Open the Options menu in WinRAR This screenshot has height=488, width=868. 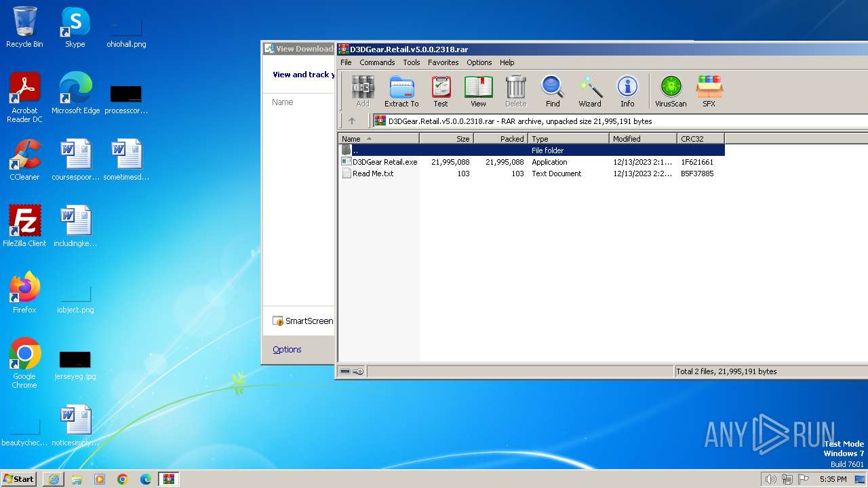[x=479, y=62]
